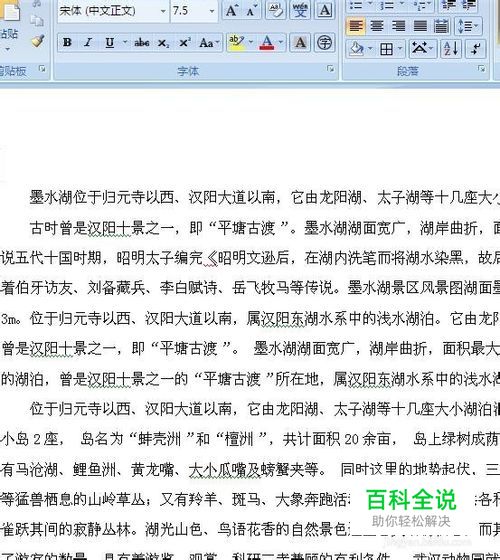Toggle bold formatting
The width and height of the screenshot is (500, 560).
pos(67,42)
